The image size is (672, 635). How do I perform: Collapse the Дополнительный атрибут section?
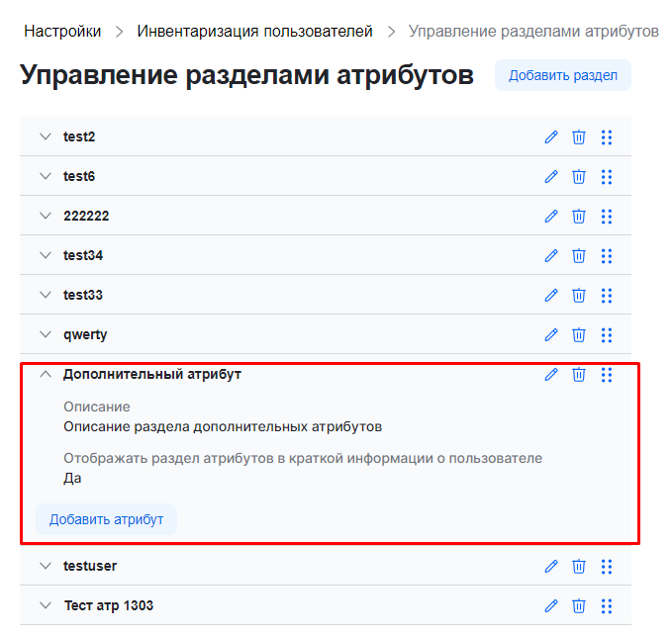click(x=45, y=375)
